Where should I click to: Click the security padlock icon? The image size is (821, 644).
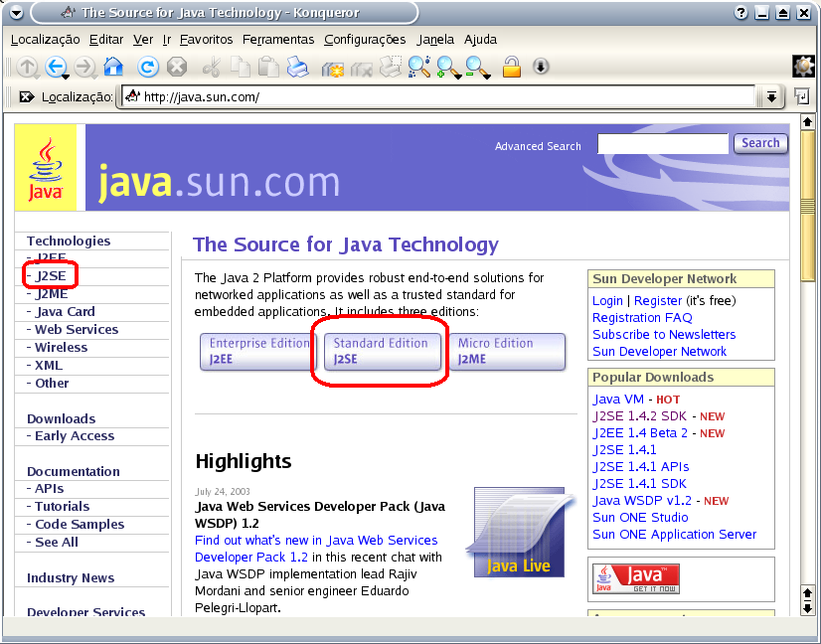tap(512, 67)
